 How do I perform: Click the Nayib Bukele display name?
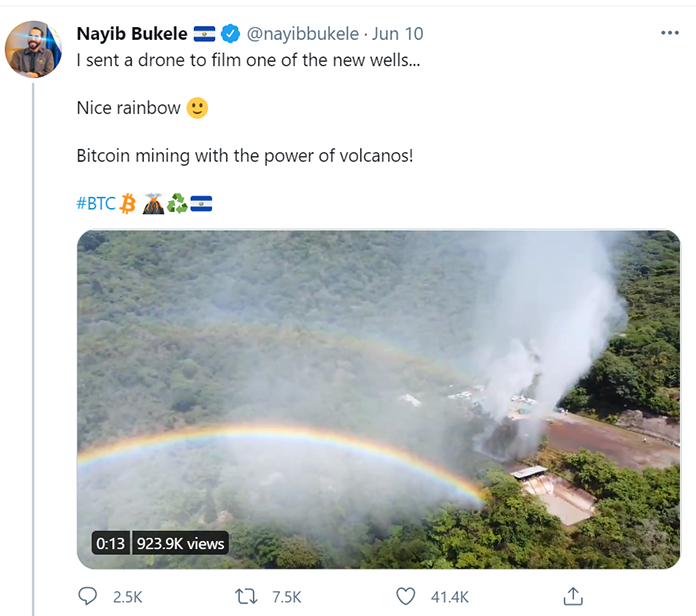pos(132,35)
